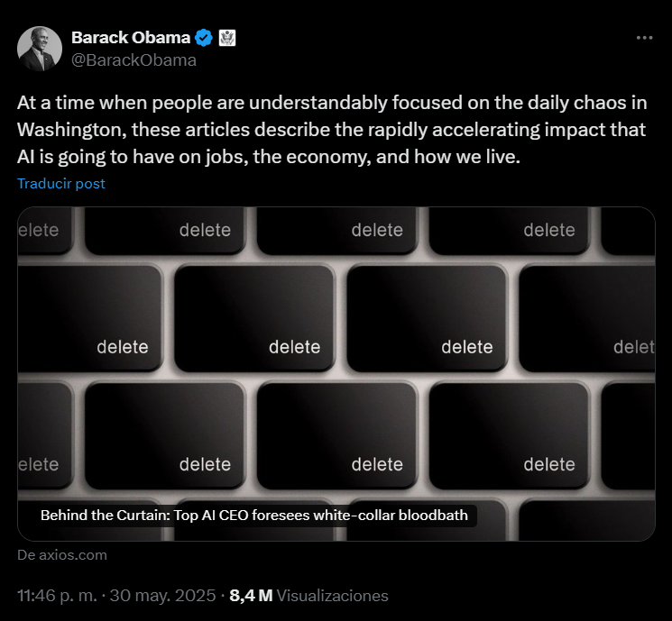672x621 pixels.
Task: Open the De axios.com source link
Action: click(x=62, y=555)
